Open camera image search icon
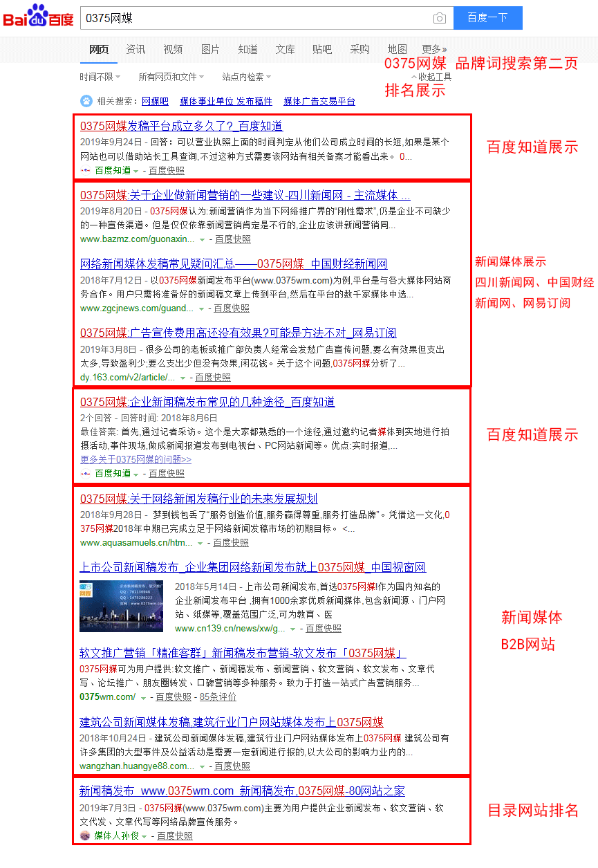 click(x=439, y=18)
